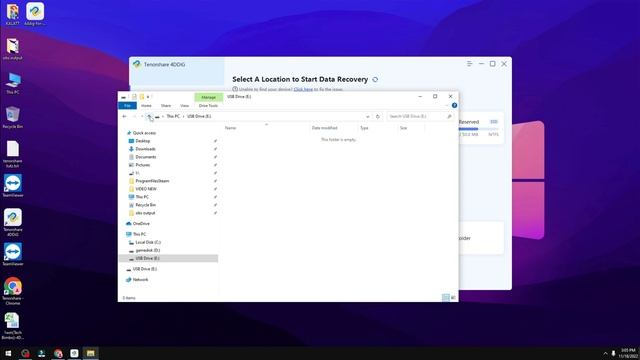
Task: Show hidden system tray icons chevron
Action: tap(605, 353)
